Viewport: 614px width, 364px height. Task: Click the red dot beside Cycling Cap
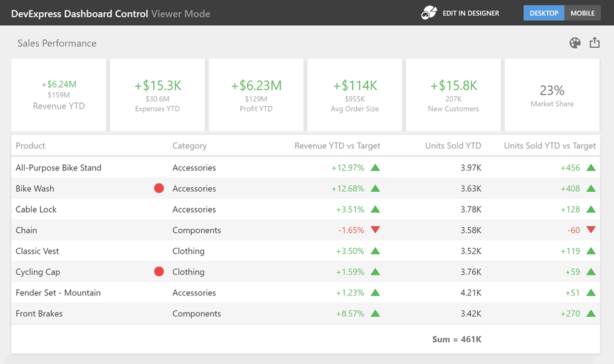pos(159,272)
